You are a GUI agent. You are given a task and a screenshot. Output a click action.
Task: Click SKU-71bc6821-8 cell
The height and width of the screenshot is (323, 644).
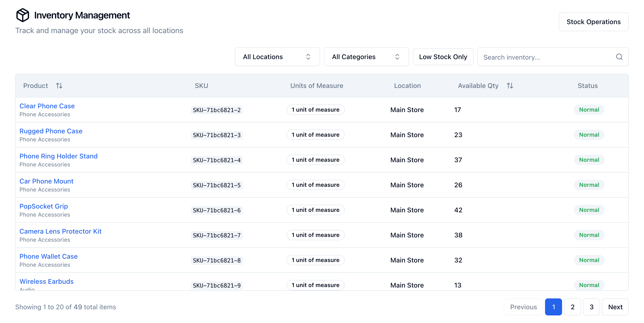coord(217,260)
